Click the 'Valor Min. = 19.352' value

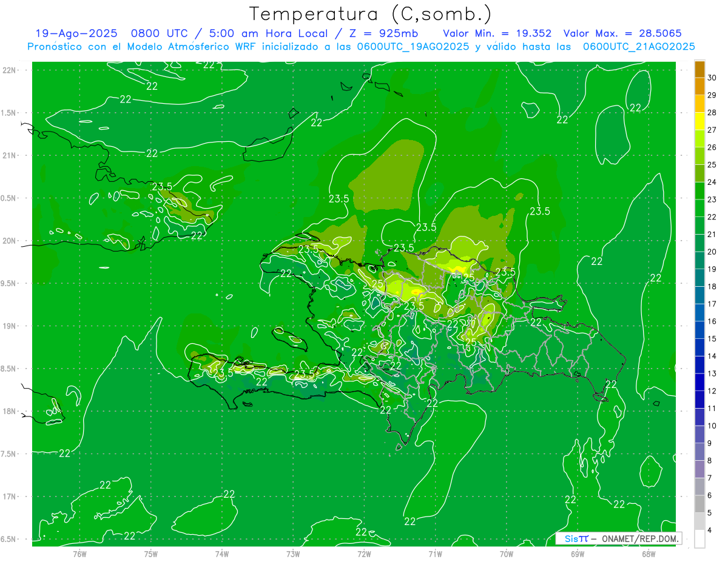tap(497, 33)
